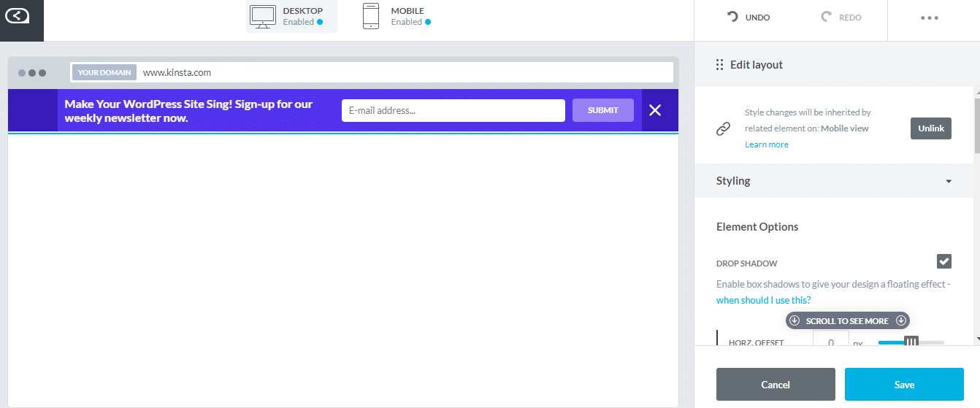This screenshot has width=980, height=408.
Task: Click the Horz. Offset slider handle
Action: (x=911, y=341)
